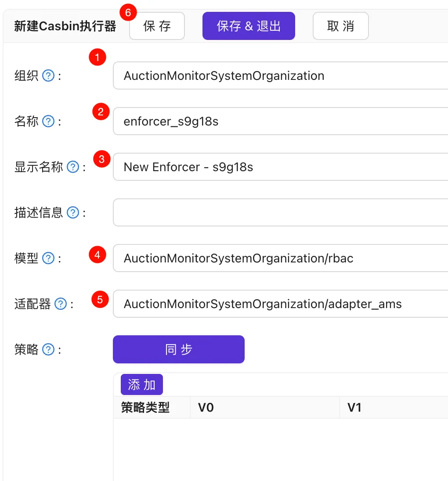Open the 模型 field help icon
448x481 pixels.
click(x=48, y=258)
